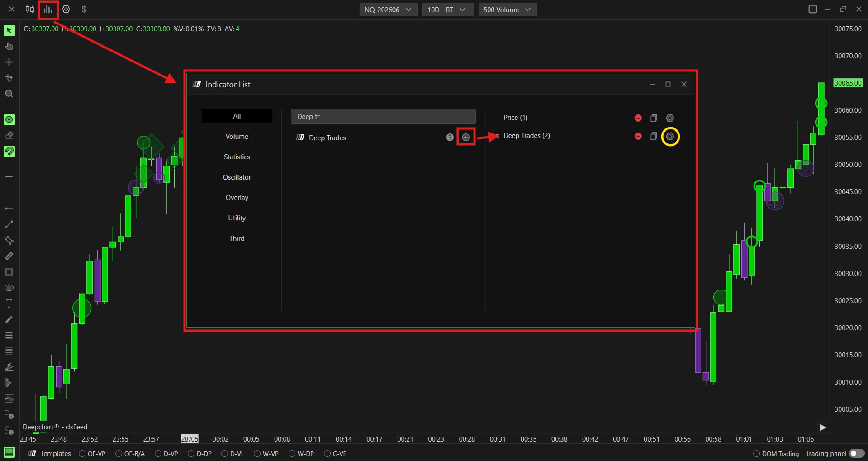The image size is (868, 461).
Task: Select the All indicator category
Action: pyautogui.click(x=237, y=116)
